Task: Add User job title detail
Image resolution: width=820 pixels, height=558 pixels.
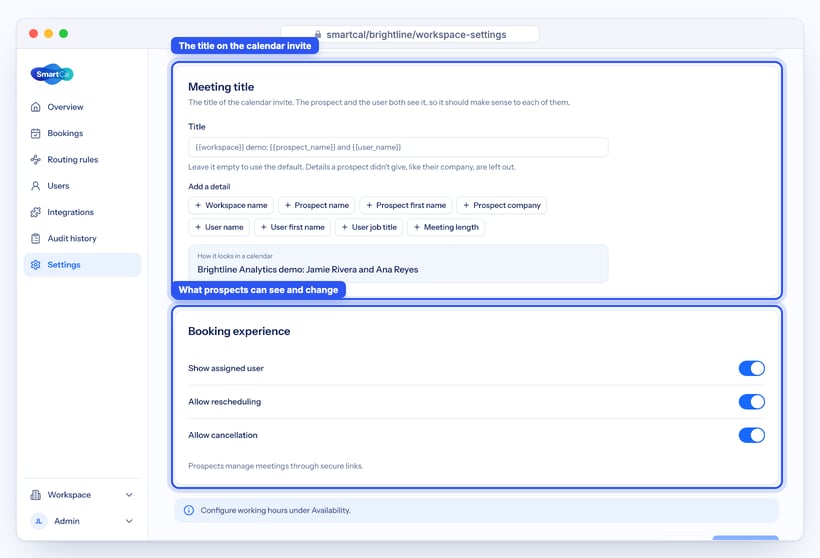Action: pos(369,227)
